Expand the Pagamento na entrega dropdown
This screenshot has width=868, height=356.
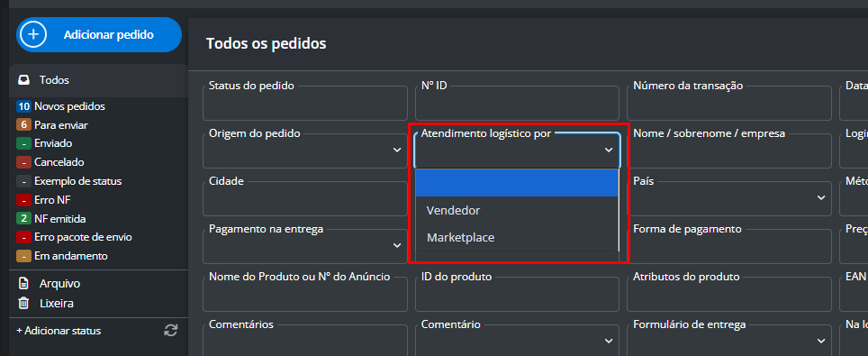tap(305, 246)
